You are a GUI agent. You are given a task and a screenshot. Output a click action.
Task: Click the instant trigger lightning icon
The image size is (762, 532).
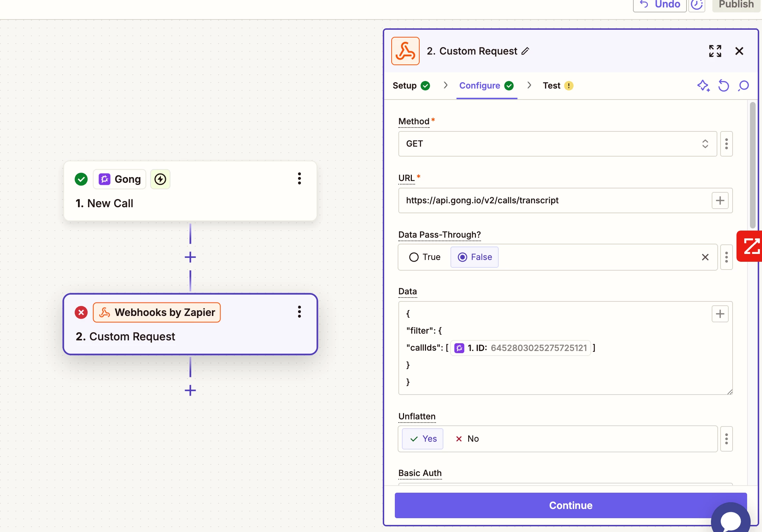[x=160, y=179]
